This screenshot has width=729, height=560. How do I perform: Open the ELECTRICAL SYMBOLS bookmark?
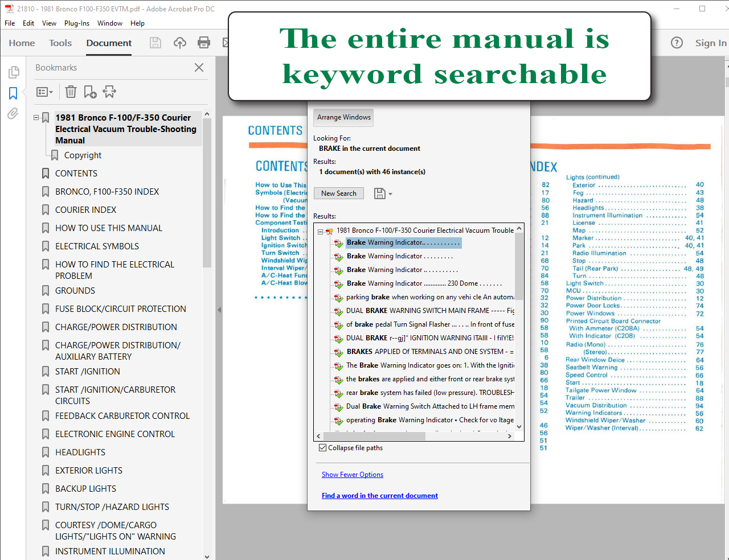click(97, 246)
